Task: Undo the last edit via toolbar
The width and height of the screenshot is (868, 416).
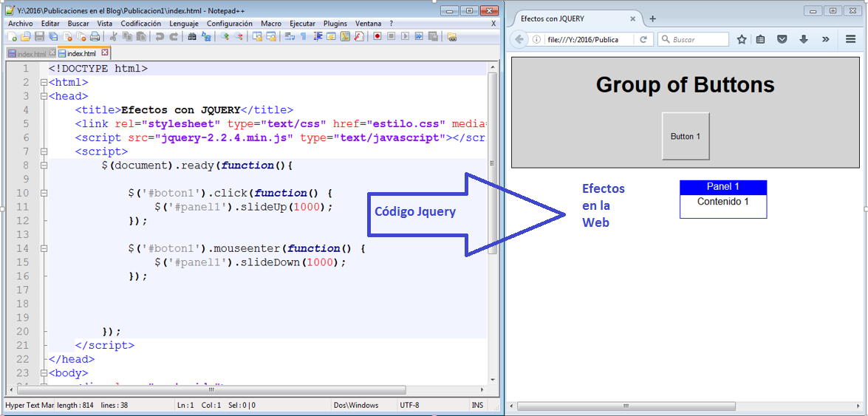Action: (x=160, y=37)
